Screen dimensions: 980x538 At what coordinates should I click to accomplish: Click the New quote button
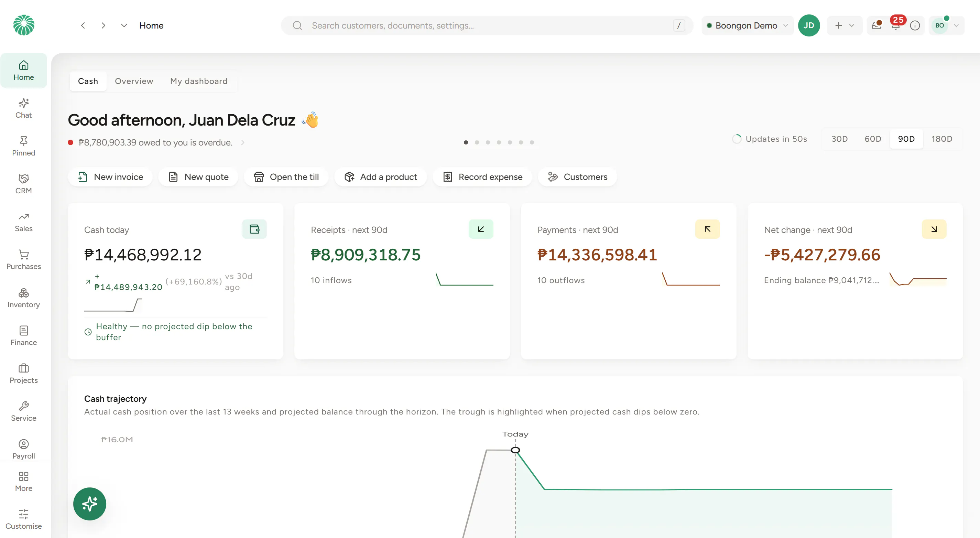198,177
